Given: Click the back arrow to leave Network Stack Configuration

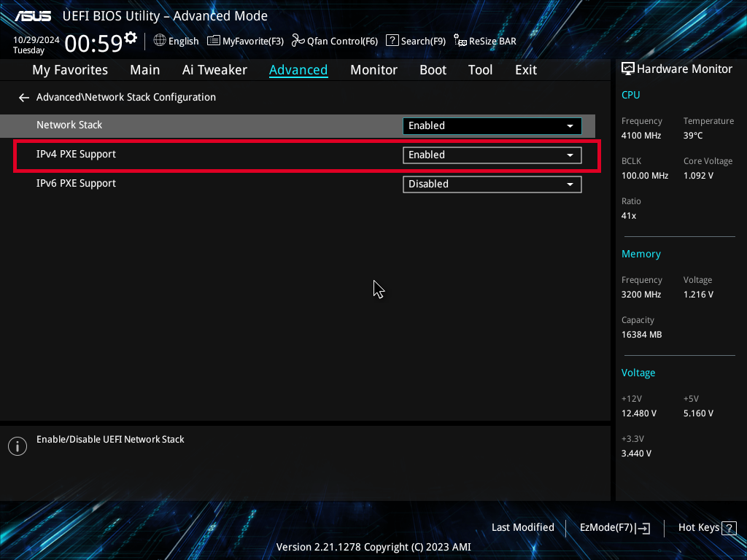Looking at the screenshot, I should tap(23, 97).
